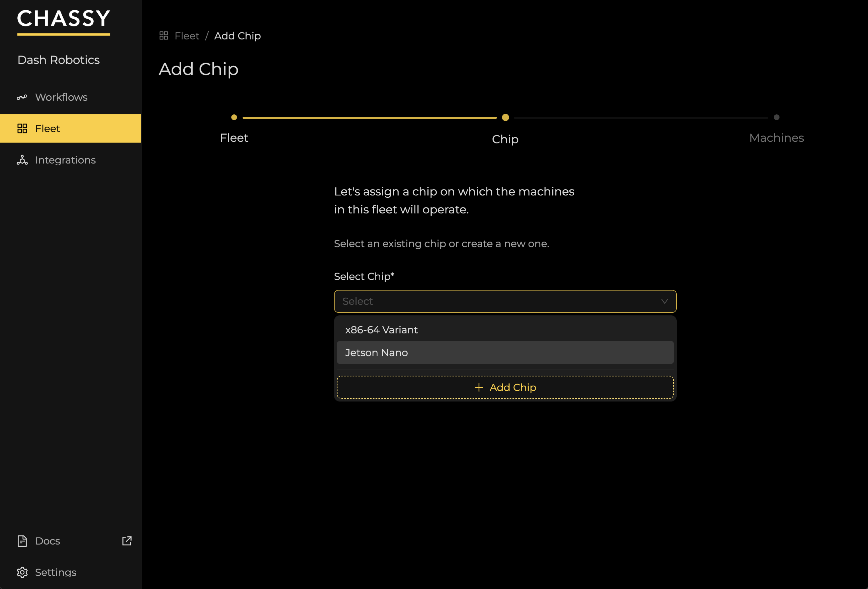Select Jetson Nano from chip options

(x=376, y=352)
